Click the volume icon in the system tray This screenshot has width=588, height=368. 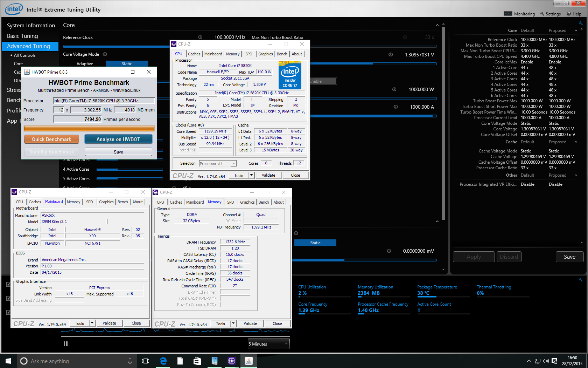(x=546, y=361)
